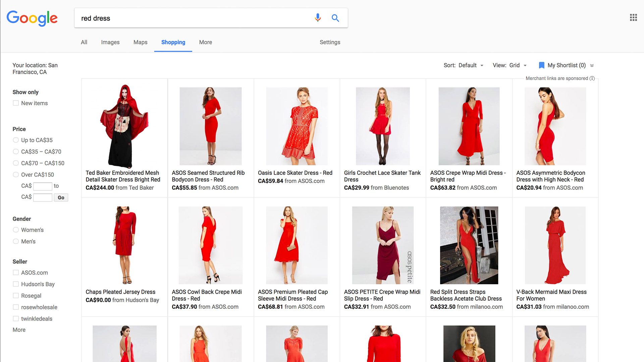
Task: Click the My Shortlist bookmark flag icon
Action: pyautogui.click(x=541, y=65)
